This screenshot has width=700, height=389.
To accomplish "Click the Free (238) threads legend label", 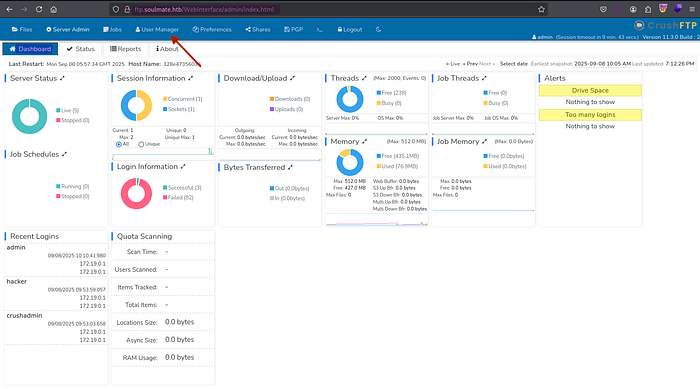I will 394,93.
